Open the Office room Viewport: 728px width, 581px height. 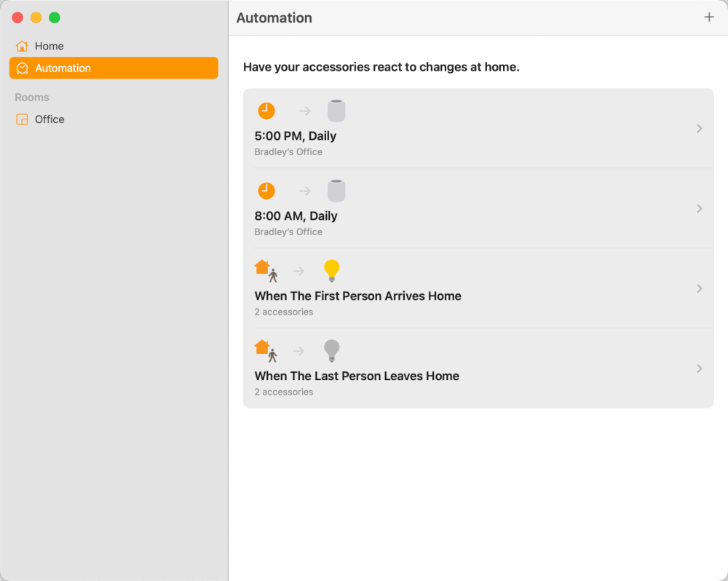tap(50, 119)
